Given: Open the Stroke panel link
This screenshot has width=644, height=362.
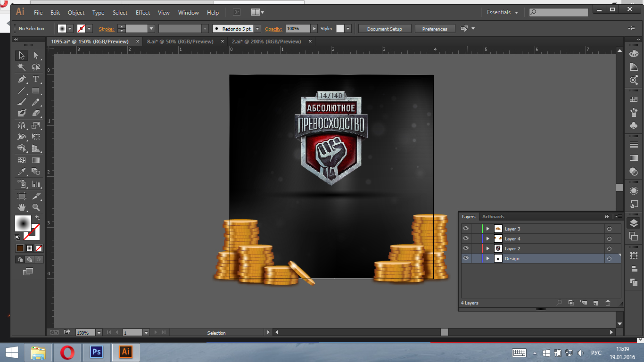Looking at the screenshot, I should pos(107,29).
